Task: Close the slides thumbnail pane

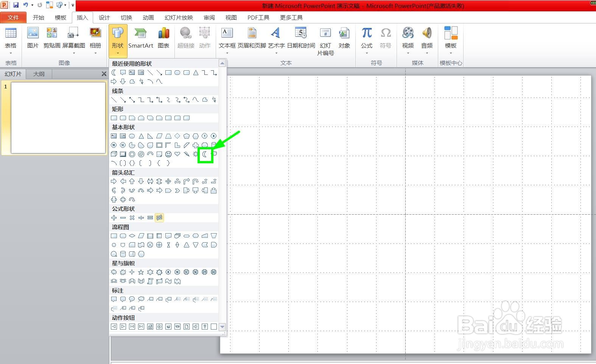Action: tap(104, 74)
